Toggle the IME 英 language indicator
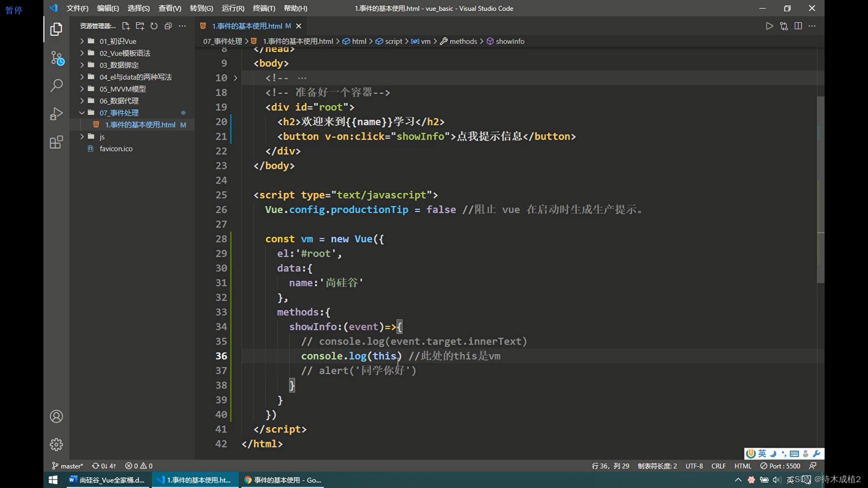This screenshot has height=488, width=868. pyautogui.click(x=762, y=453)
